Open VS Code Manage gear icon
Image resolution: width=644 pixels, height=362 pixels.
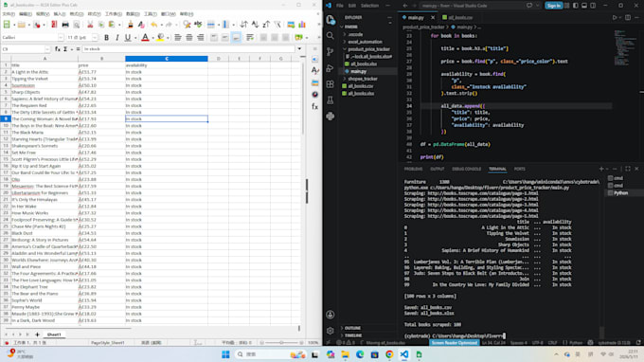[331, 331]
